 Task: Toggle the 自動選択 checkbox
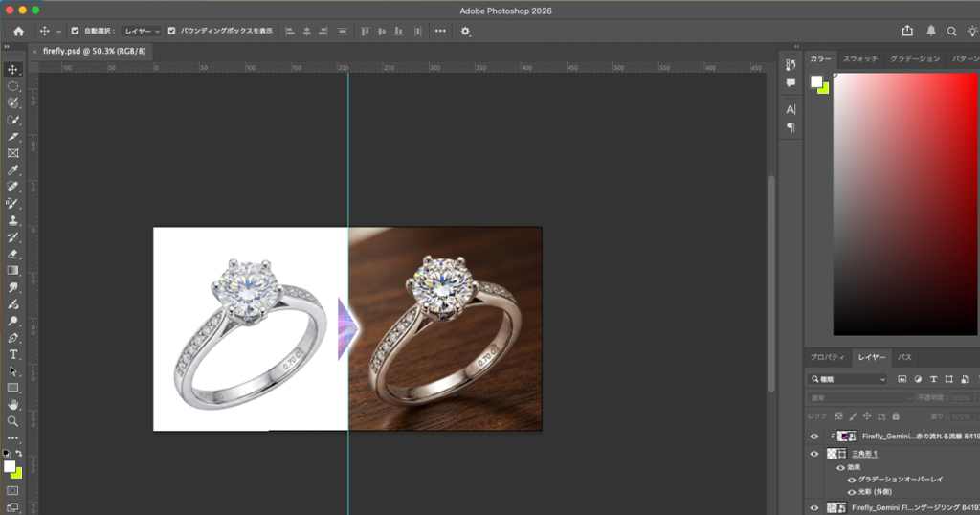tap(76, 31)
